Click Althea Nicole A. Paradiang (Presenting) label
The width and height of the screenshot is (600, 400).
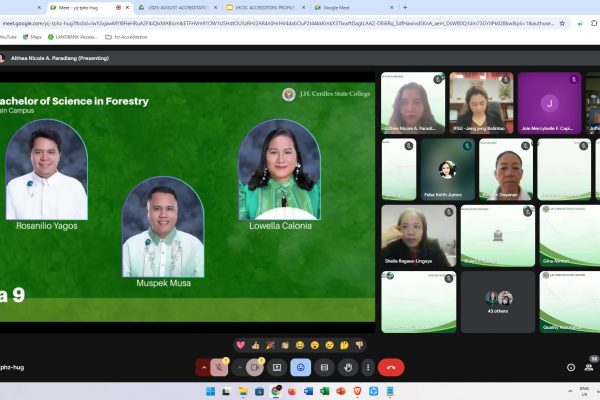[x=60, y=58]
